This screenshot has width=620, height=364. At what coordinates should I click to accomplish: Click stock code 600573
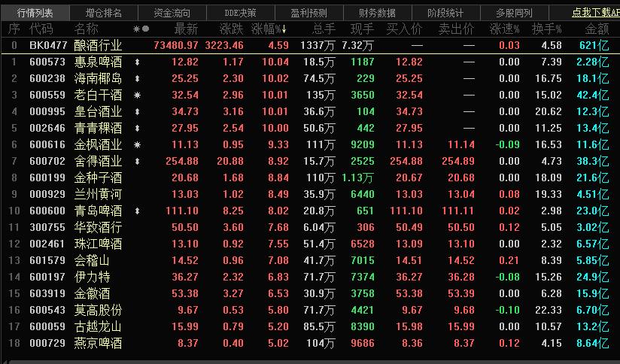click(47, 62)
